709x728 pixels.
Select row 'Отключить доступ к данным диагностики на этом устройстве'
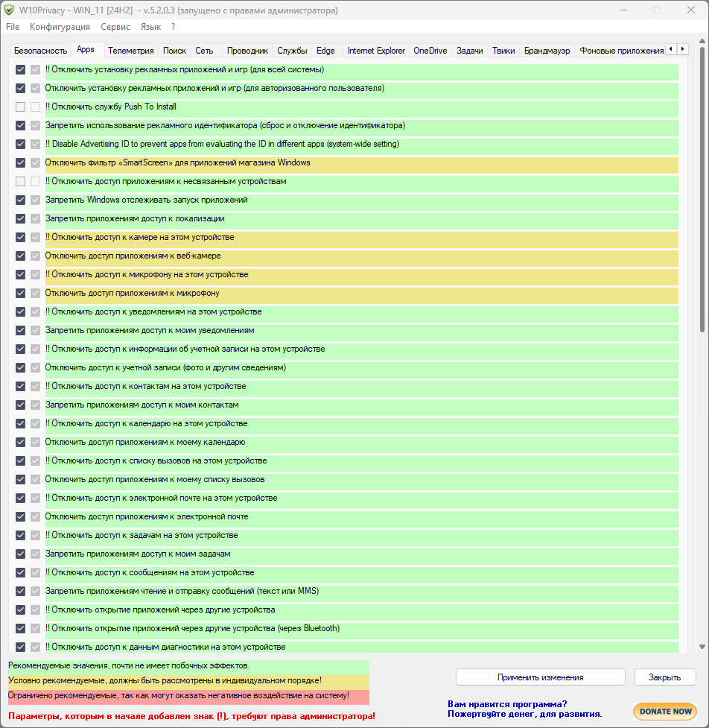click(361, 647)
